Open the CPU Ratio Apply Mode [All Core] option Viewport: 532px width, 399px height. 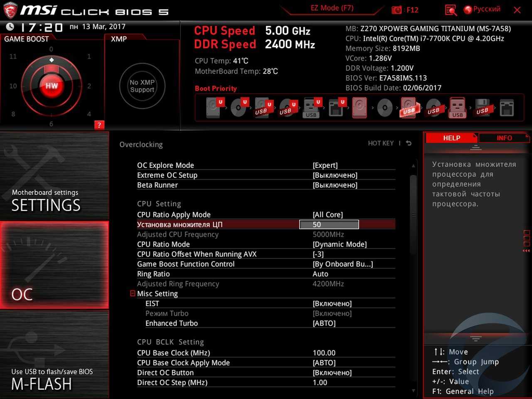pos(328,215)
